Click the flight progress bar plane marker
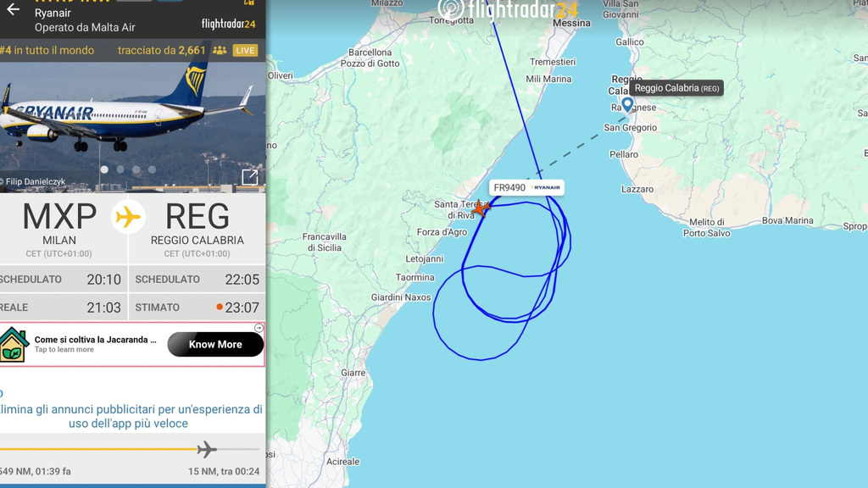The image size is (868, 488). (207, 449)
